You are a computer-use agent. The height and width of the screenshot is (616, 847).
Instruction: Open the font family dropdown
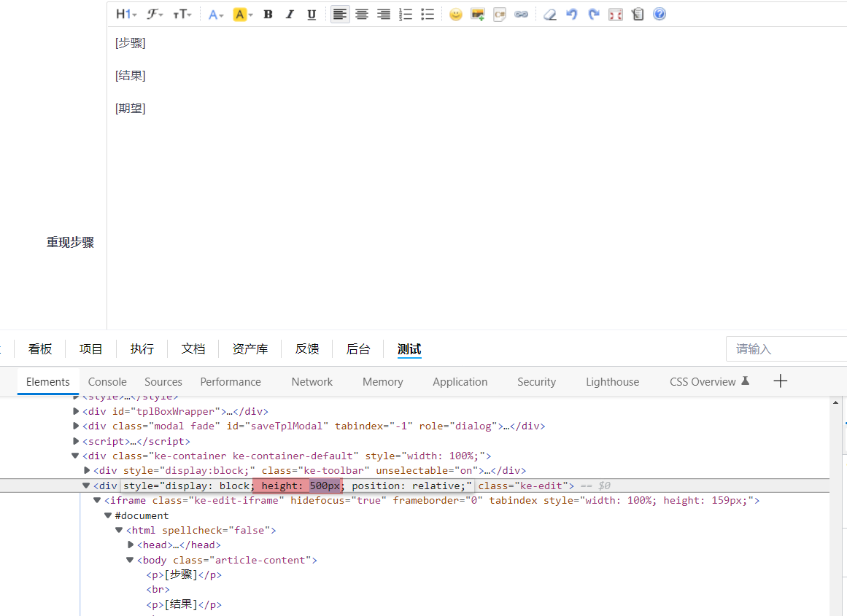(155, 15)
